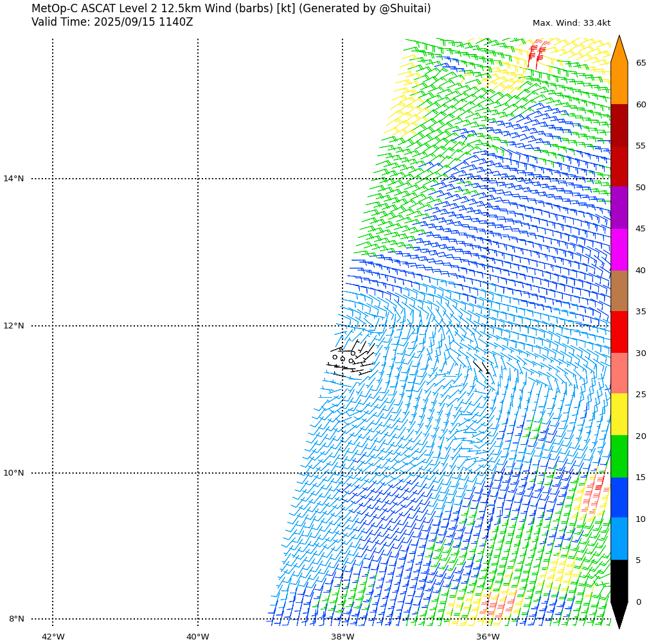The height and width of the screenshot is (644, 649).
Task: Click the colorbar tick label 0
Action: [x=639, y=602]
